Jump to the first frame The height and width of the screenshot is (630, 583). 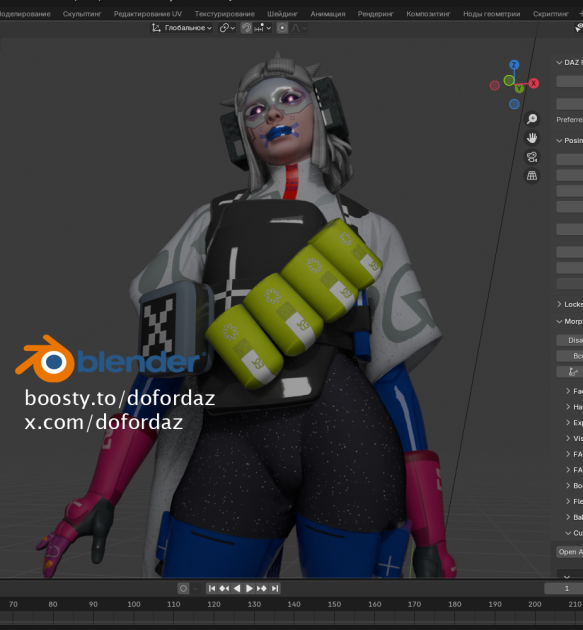pos(212,588)
